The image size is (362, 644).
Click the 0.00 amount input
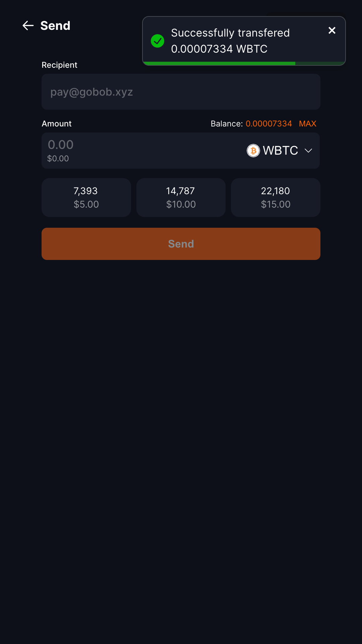61,145
